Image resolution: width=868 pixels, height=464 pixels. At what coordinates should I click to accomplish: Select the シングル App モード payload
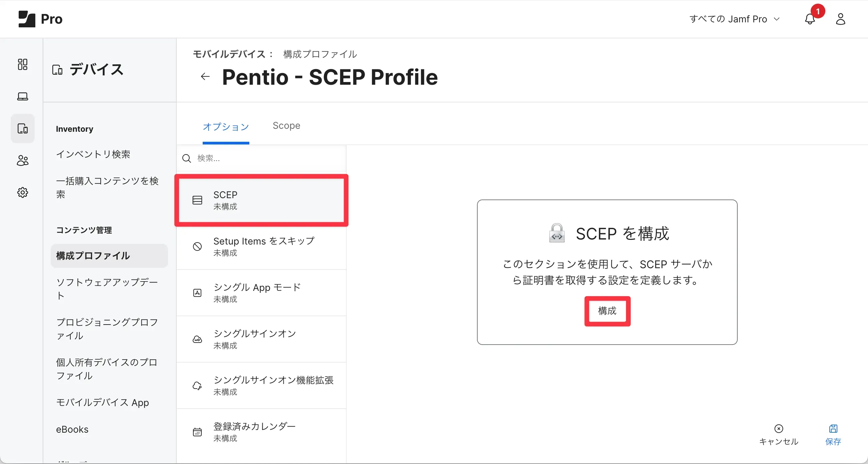pyautogui.click(x=261, y=293)
